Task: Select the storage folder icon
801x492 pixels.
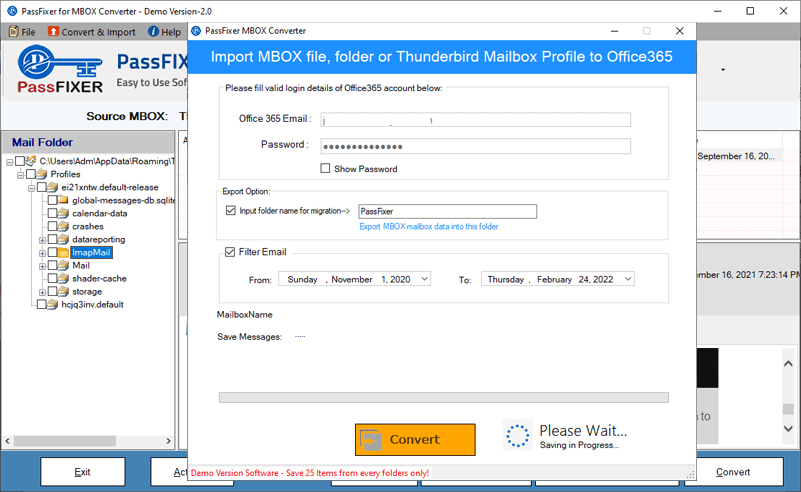Action: click(x=63, y=292)
